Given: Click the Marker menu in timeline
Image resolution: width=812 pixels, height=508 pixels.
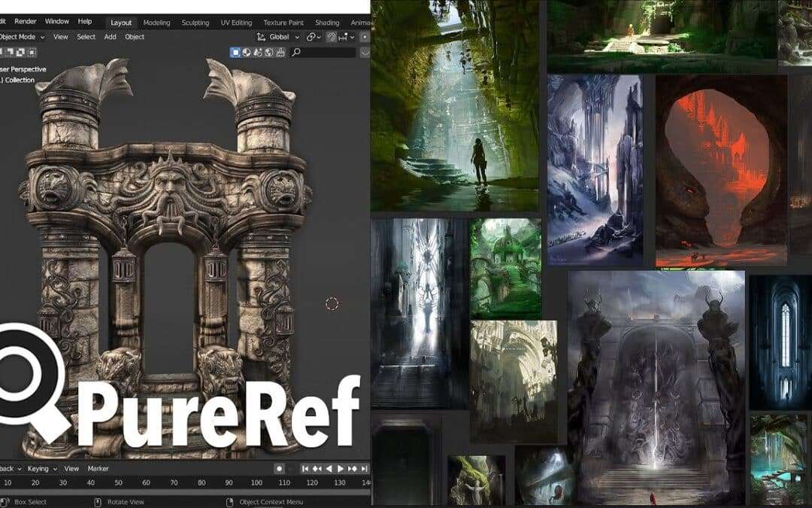Looking at the screenshot, I should [98, 469].
